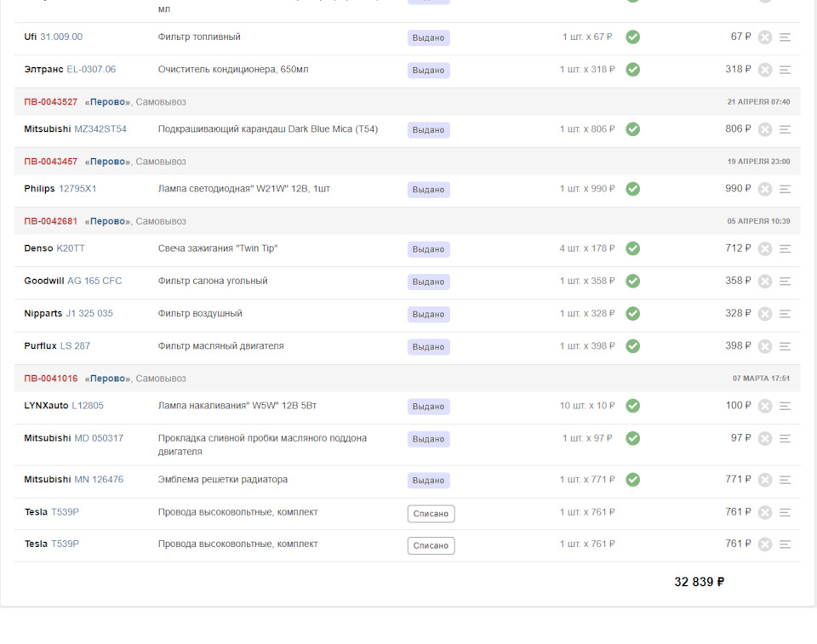
Task: Open part number LS 287 of Purflux
Action: click(x=75, y=346)
